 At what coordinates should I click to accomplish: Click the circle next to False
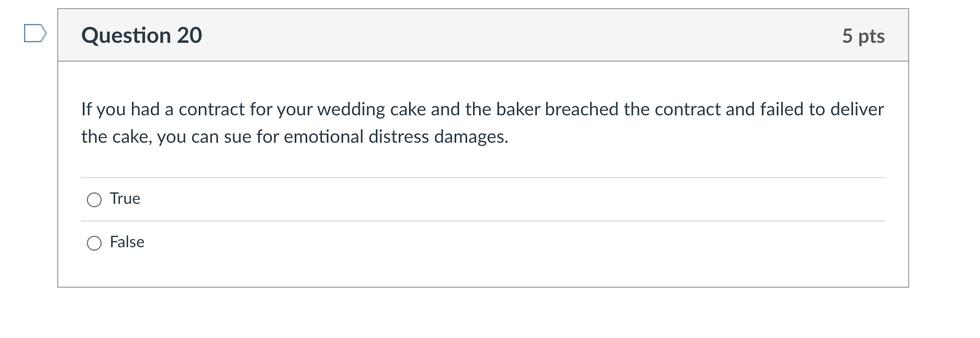point(94,243)
